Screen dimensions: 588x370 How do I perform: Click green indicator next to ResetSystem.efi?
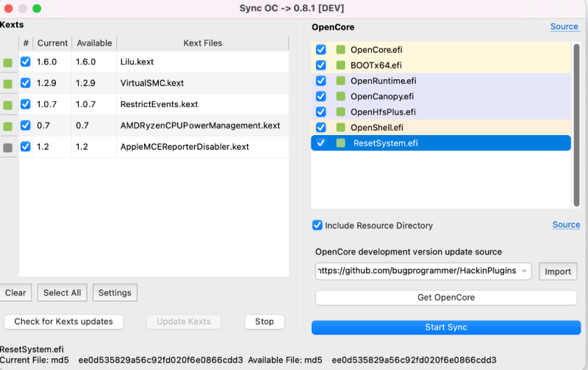(340, 143)
